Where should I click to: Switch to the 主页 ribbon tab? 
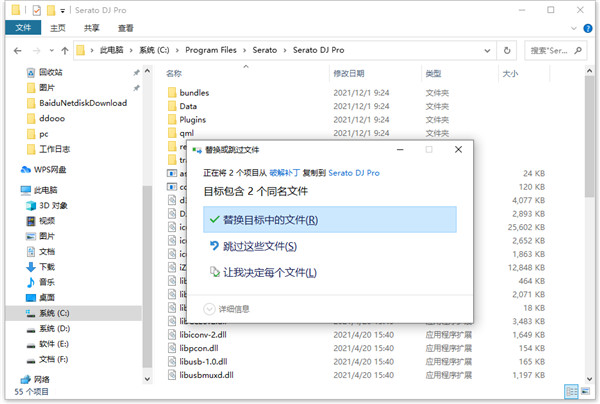tap(58, 28)
